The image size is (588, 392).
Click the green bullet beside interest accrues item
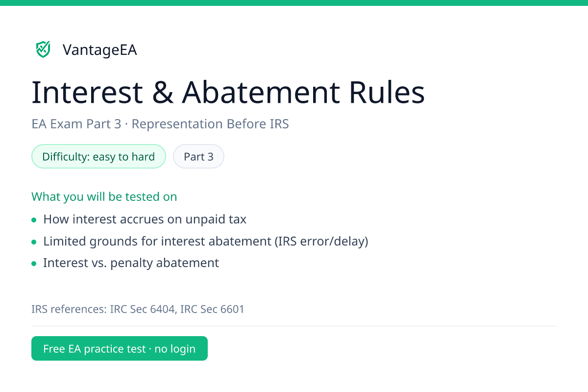tap(34, 220)
